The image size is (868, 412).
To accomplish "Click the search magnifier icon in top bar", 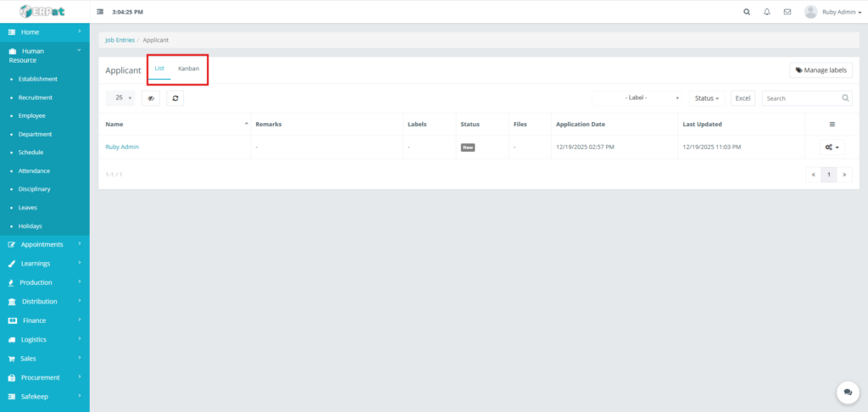I will click(x=746, y=12).
